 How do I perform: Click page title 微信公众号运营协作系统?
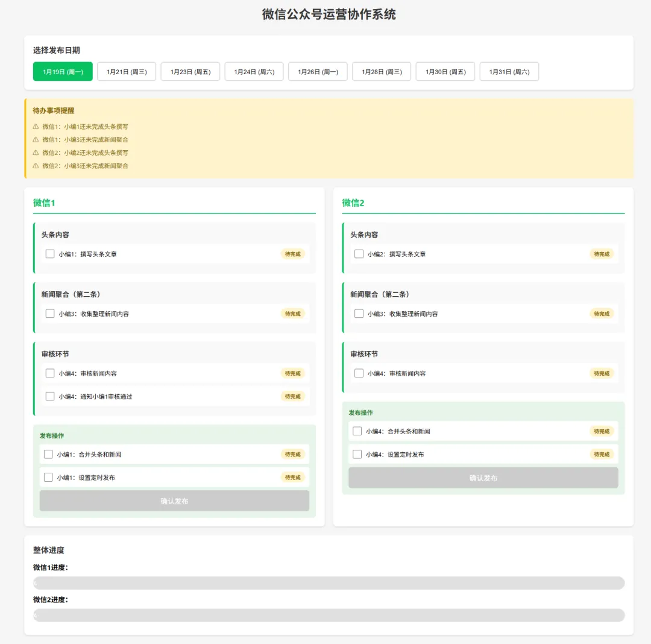pyautogui.click(x=329, y=14)
